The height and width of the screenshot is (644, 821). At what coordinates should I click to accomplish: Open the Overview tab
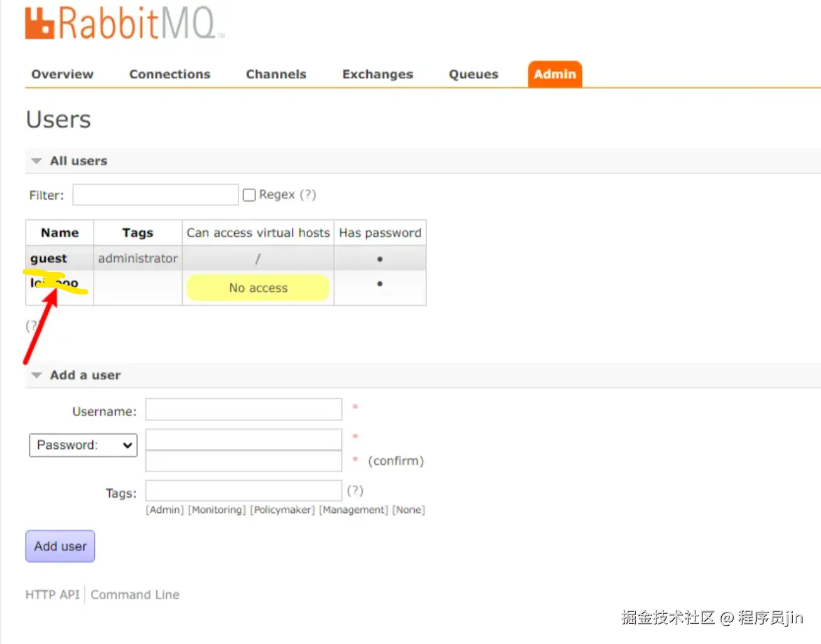pos(62,74)
